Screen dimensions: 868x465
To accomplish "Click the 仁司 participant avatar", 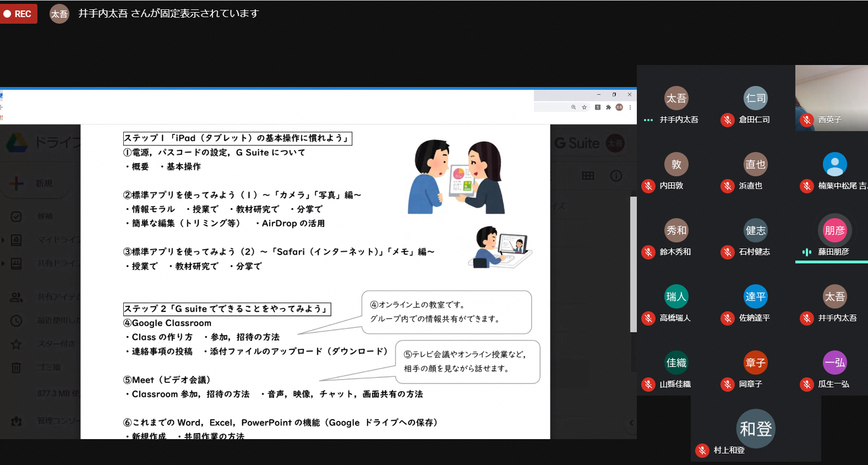I will [x=756, y=98].
